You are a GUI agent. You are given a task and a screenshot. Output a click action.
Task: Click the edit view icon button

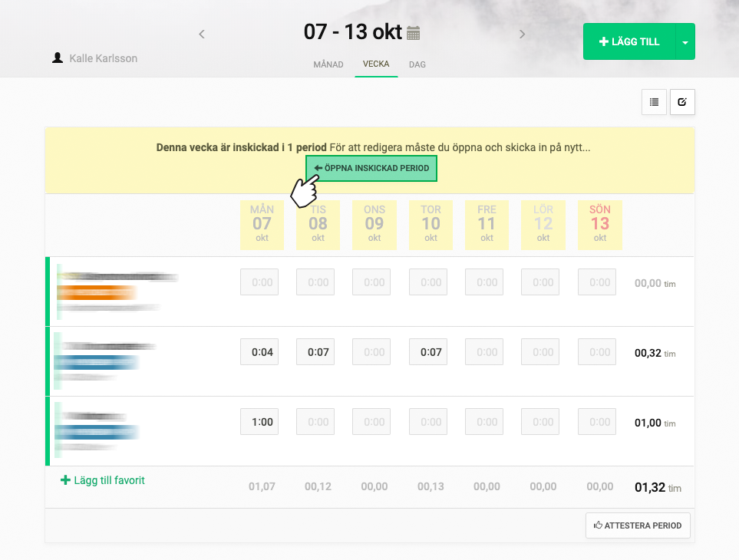click(x=682, y=102)
